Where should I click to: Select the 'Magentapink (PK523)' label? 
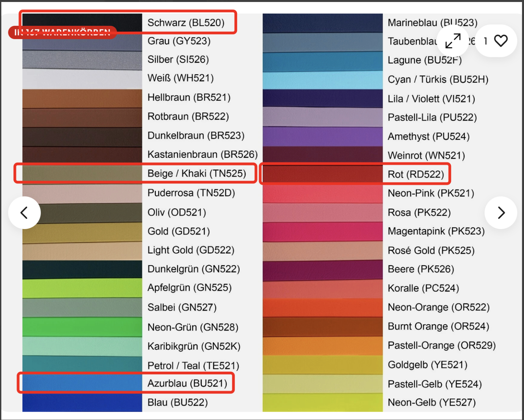tap(436, 231)
